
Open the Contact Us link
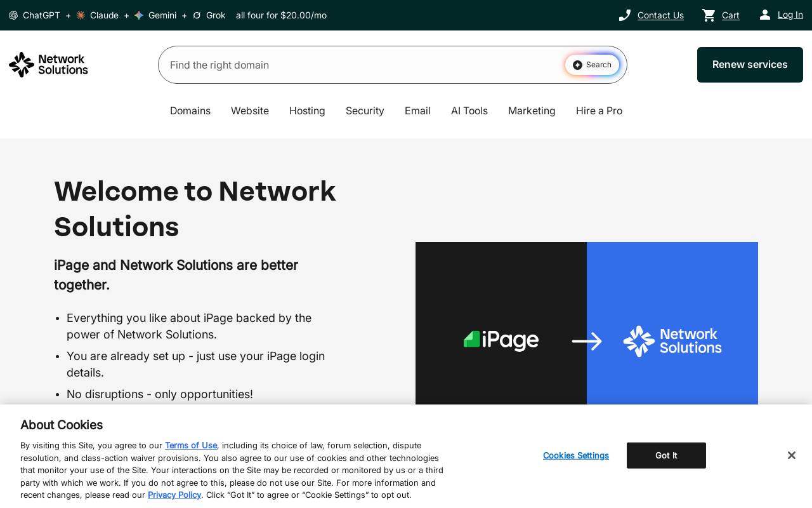point(660,15)
